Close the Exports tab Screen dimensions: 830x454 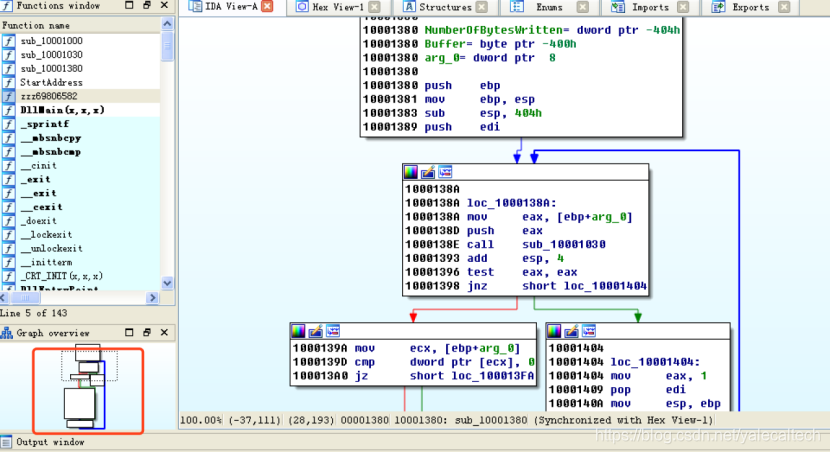pyautogui.click(x=784, y=7)
